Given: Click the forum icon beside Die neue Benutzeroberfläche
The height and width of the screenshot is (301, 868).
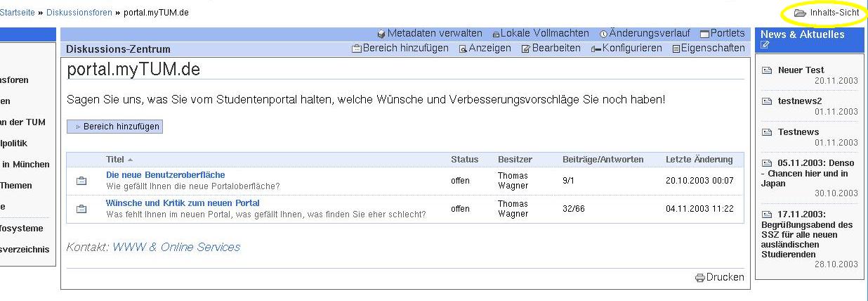Looking at the screenshot, I should [x=81, y=181].
